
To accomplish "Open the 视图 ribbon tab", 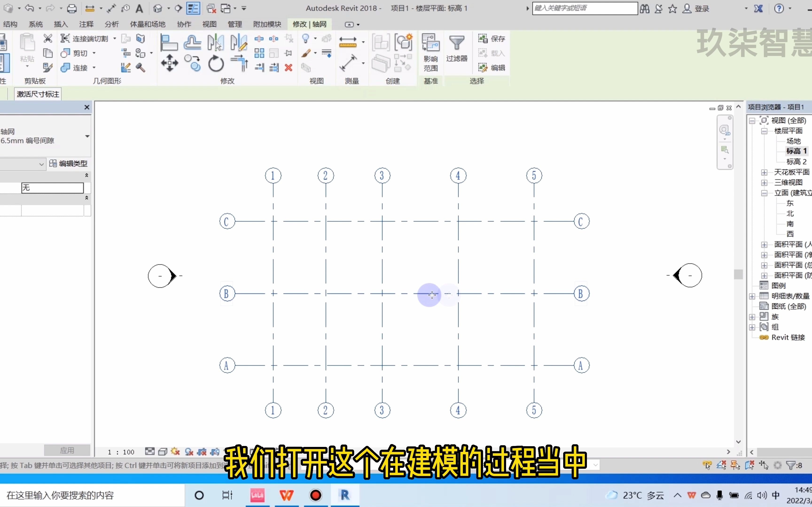I will click(x=209, y=24).
